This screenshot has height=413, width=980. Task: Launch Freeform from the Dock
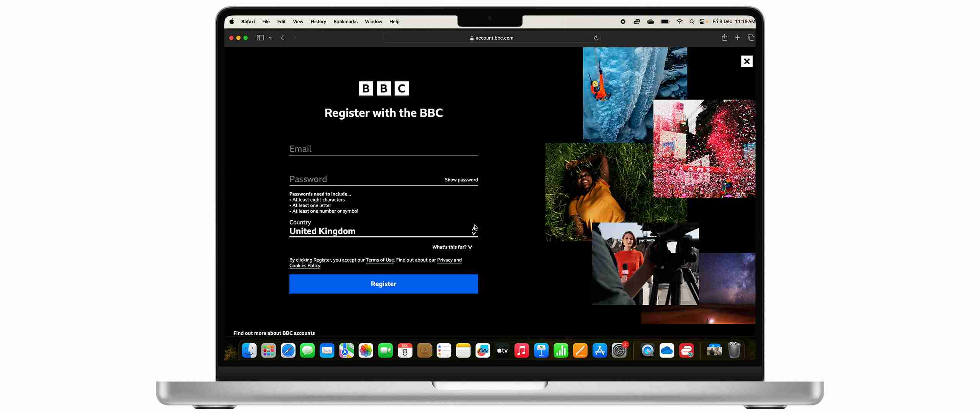coord(483,350)
